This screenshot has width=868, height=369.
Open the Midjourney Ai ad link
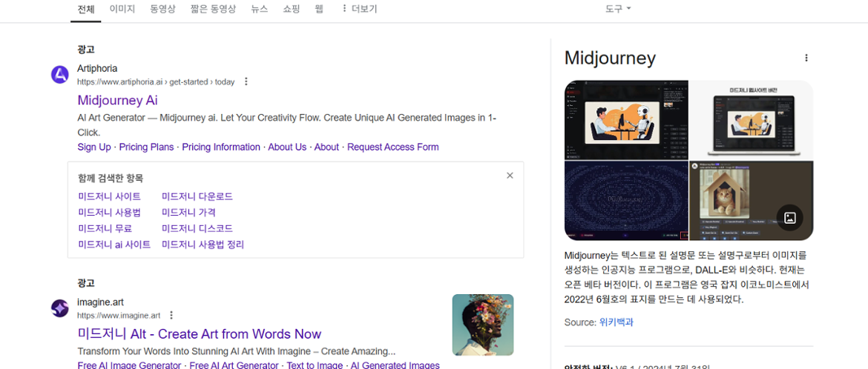pos(117,100)
